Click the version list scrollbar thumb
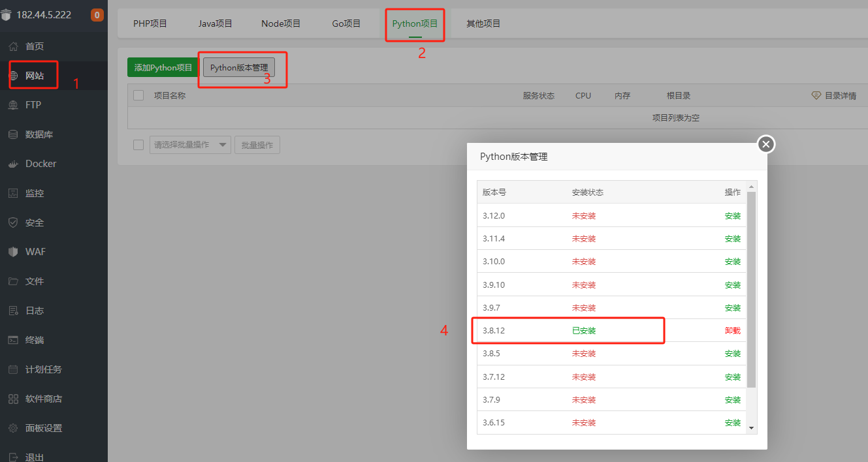 coord(752,290)
